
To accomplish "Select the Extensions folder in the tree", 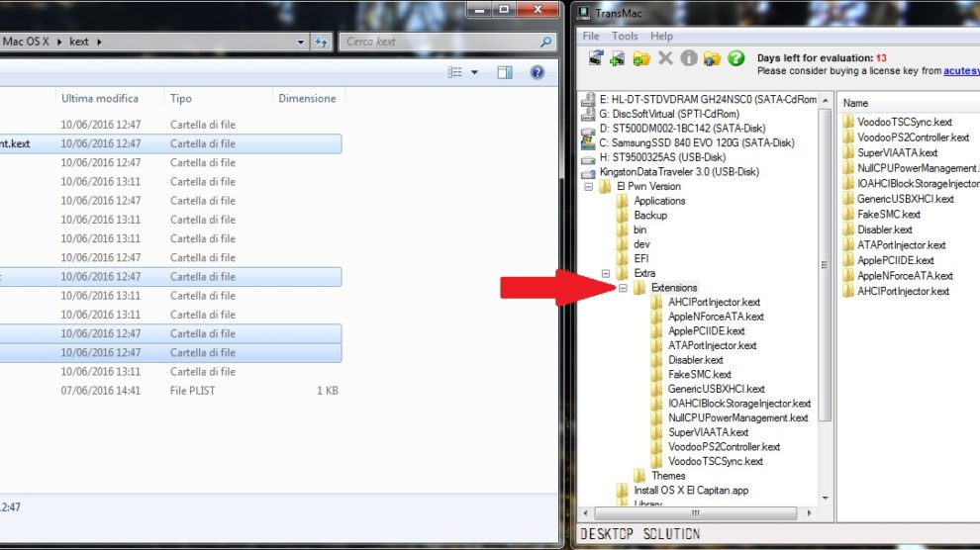I will point(674,288).
